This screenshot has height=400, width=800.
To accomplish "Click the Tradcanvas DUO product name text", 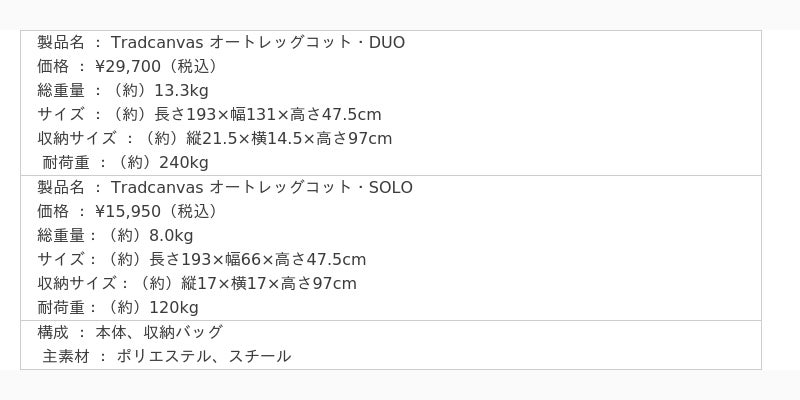I will (258, 42).
